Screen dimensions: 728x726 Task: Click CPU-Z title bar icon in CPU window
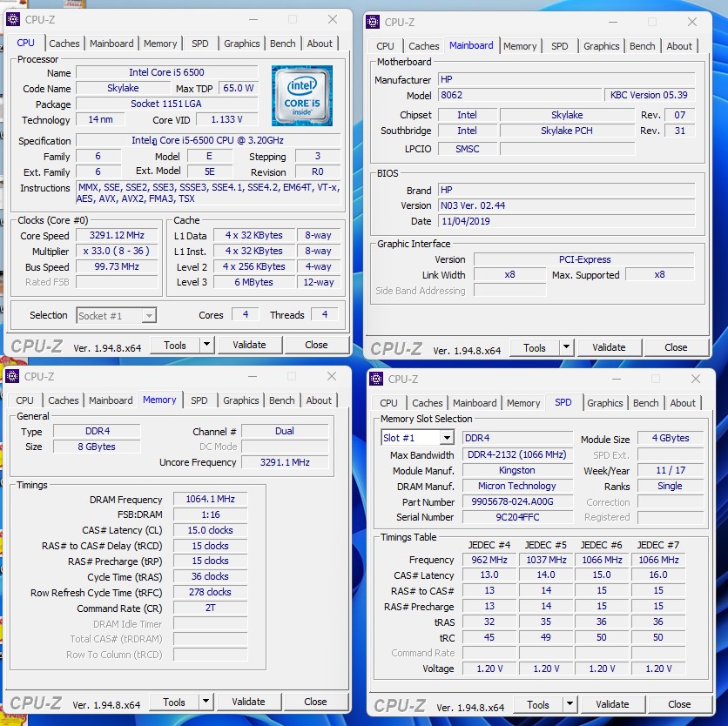[13, 19]
